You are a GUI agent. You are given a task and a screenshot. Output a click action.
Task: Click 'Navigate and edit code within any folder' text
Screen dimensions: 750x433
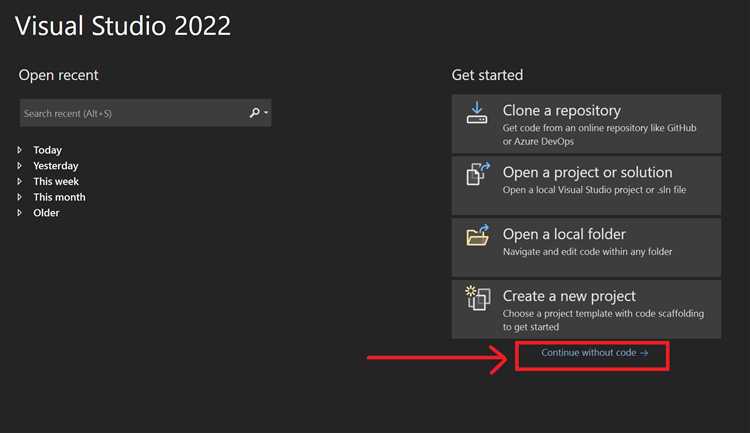(587, 252)
